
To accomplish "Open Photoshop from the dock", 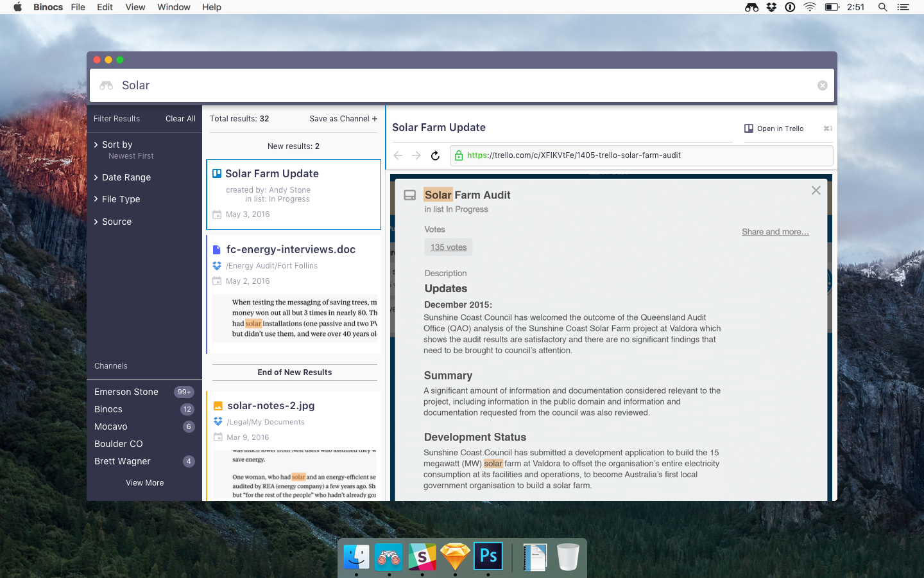I will pos(488,556).
